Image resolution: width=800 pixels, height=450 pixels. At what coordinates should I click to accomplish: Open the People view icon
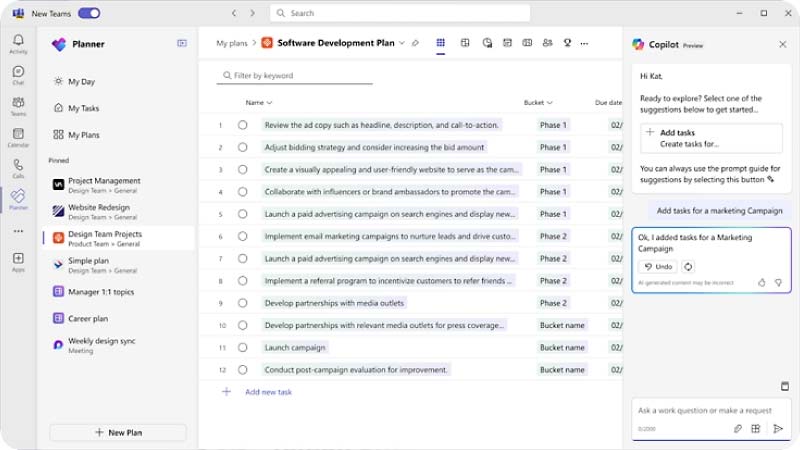click(x=547, y=43)
